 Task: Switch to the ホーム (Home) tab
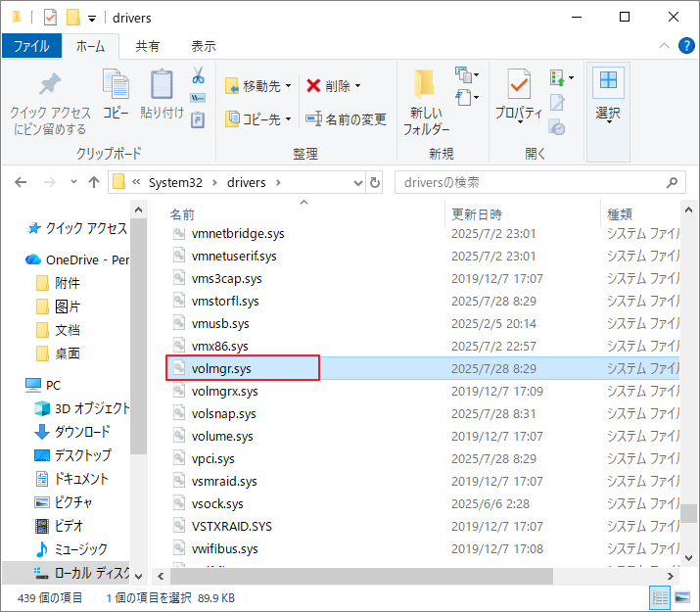coord(90,46)
